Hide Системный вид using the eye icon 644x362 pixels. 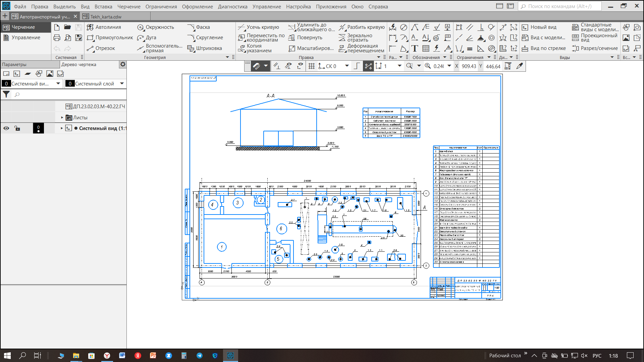[x=6, y=128]
